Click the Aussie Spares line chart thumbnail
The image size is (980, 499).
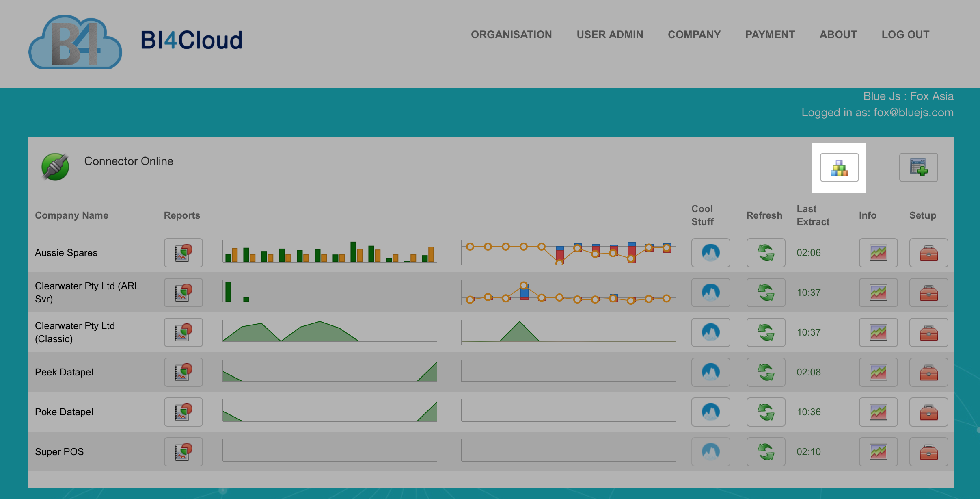click(x=568, y=253)
